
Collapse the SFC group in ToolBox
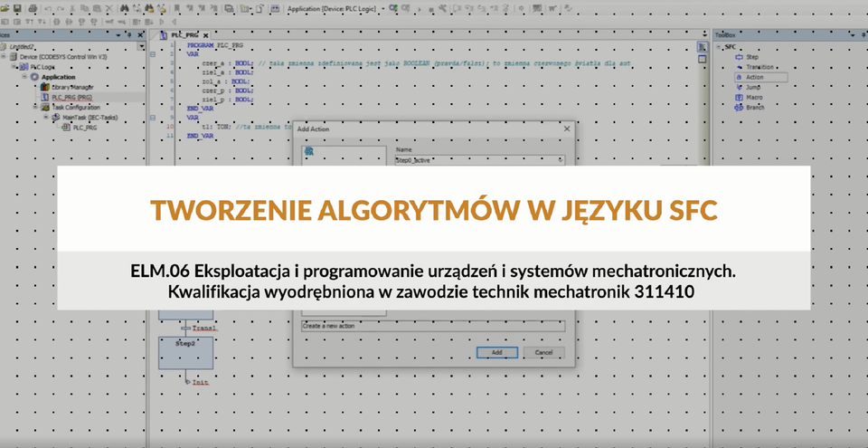click(x=717, y=47)
